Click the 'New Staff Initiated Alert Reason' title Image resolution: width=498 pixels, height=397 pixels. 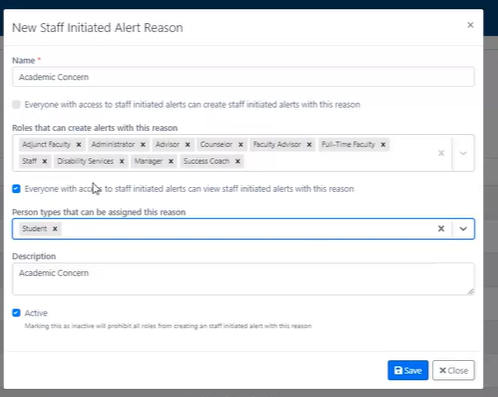[98, 28]
